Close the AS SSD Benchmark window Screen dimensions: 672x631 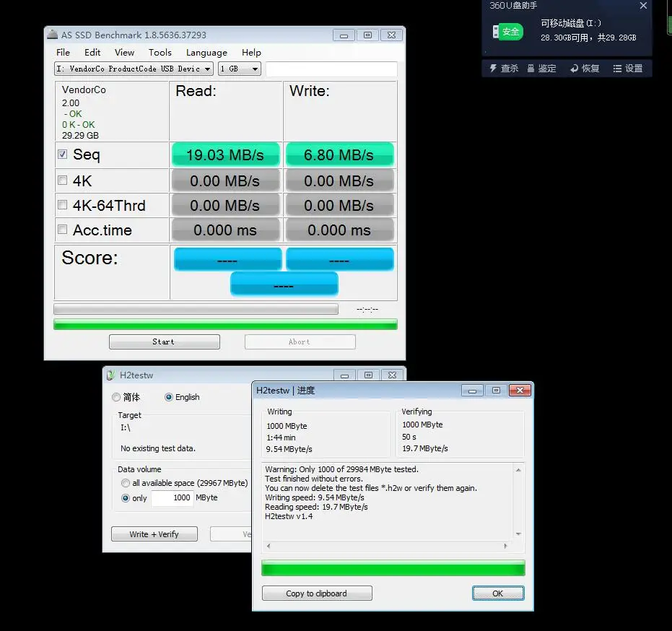(392, 35)
